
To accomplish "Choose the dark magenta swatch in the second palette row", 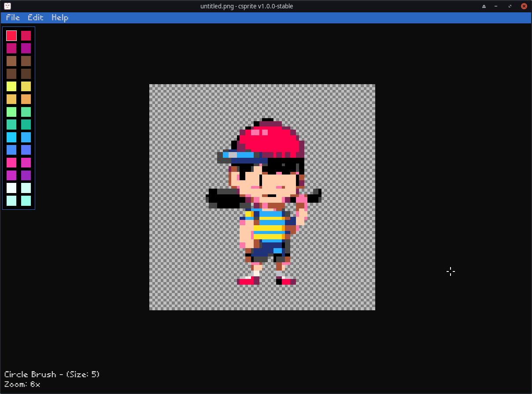I will [11, 48].
